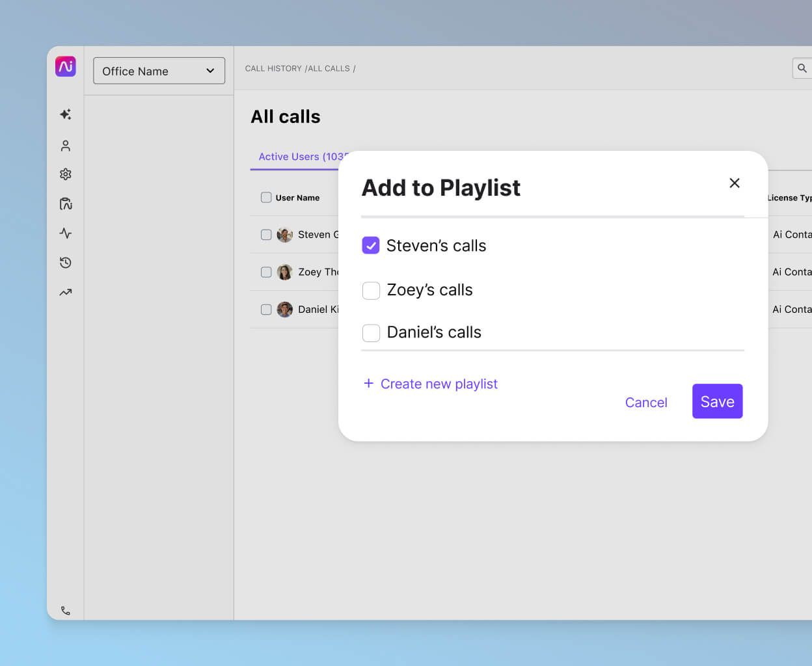Select the Ai sparkle feature icon
This screenshot has height=666, width=812.
(x=65, y=114)
